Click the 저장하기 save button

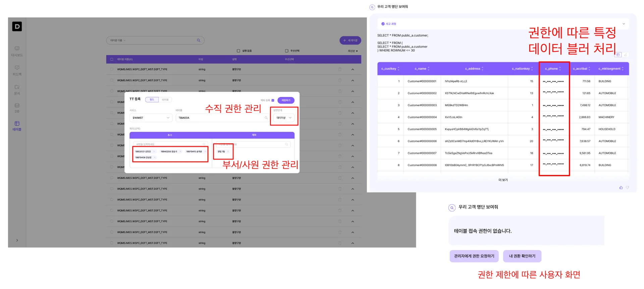[x=286, y=100]
